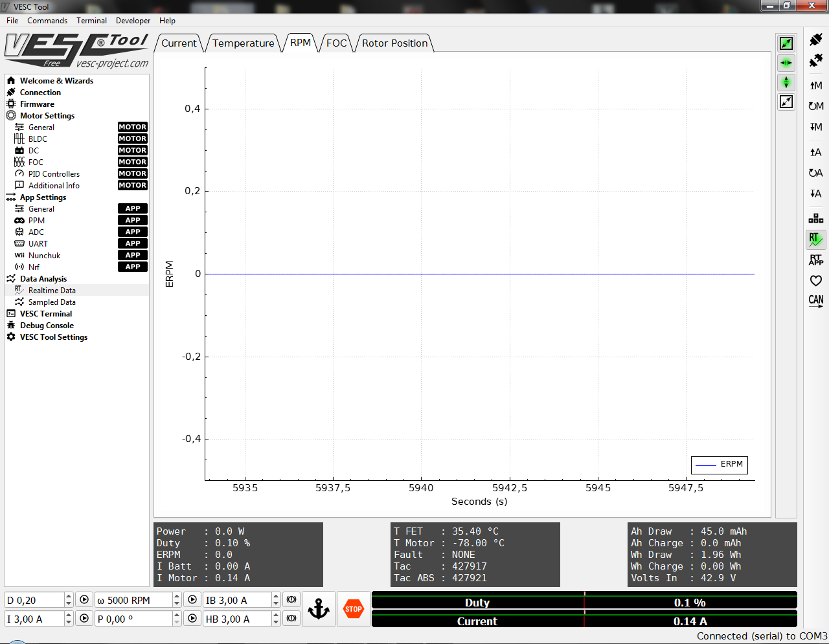Run the ω 5000 RPM command play button
Screen dimensions: 829x644
tap(192, 599)
